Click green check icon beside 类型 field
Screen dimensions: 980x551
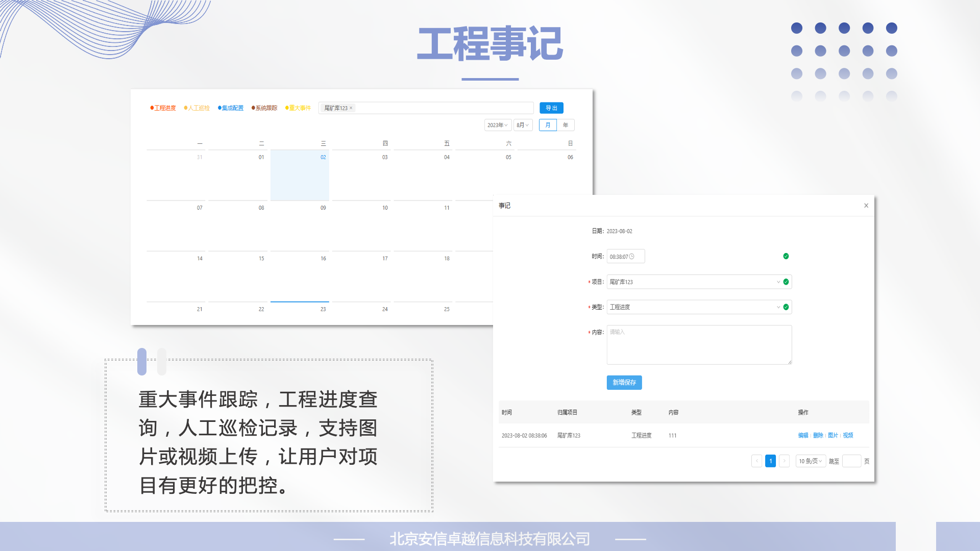point(786,307)
